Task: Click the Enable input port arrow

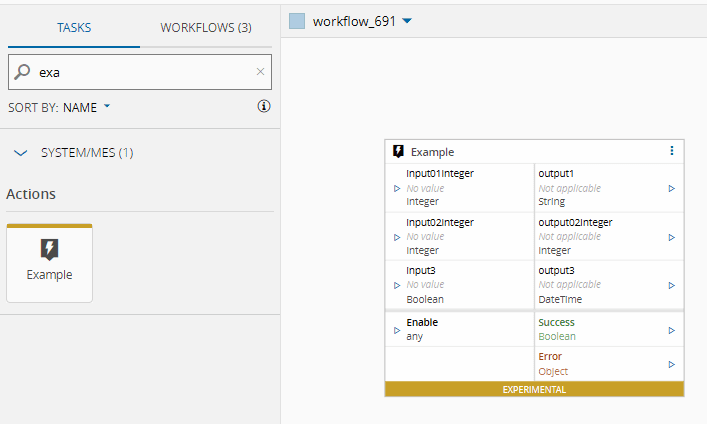Action: coord(398,329)
